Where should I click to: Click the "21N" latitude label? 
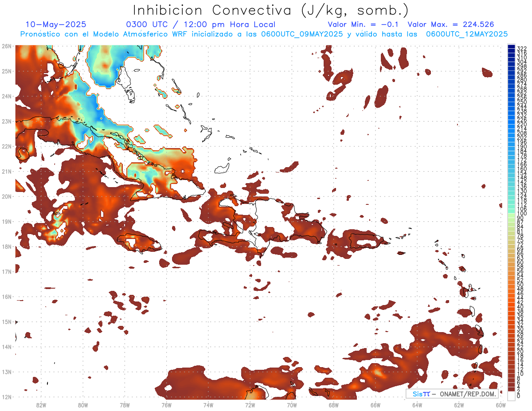6,171
